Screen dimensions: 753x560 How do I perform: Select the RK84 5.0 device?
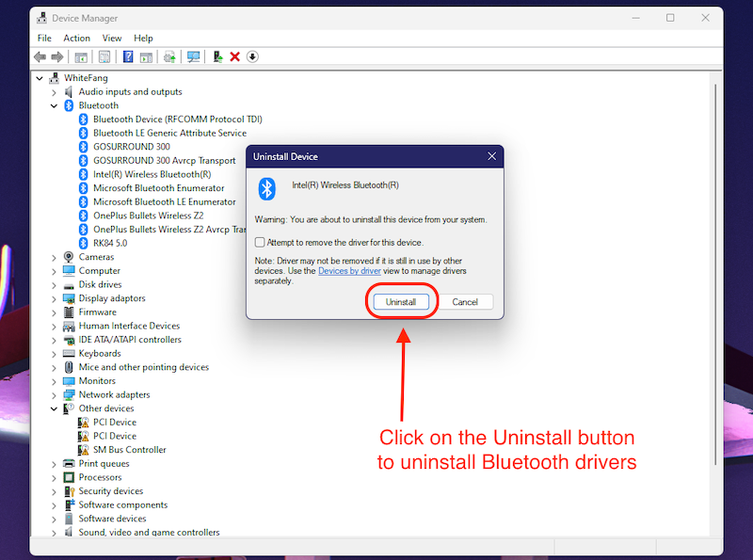click(x=110, y=243)
